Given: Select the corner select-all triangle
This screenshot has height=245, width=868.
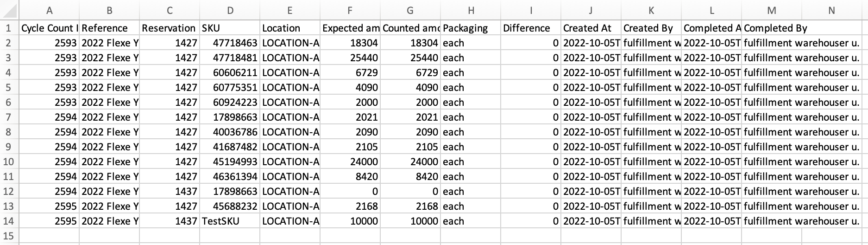Looking at the screenshot, I should [9, 10].
